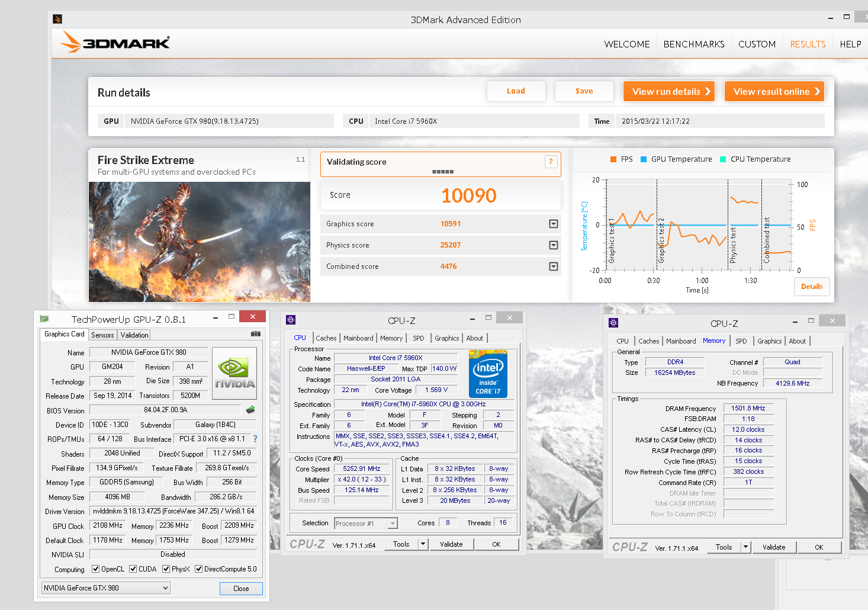Expand Combined score details

[554, 267]
